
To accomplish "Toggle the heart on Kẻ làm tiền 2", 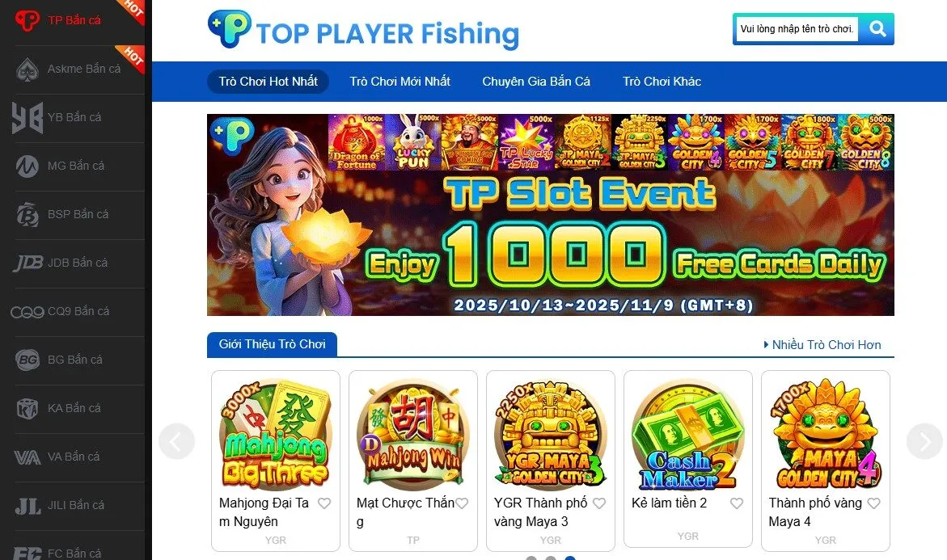I will coord(737,503).
